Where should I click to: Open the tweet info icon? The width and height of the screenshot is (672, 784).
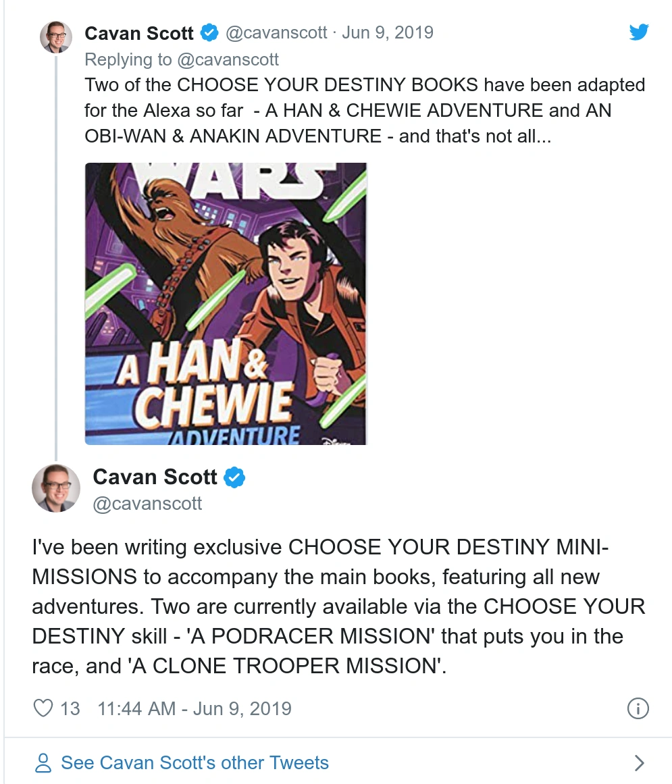point(638,708)
